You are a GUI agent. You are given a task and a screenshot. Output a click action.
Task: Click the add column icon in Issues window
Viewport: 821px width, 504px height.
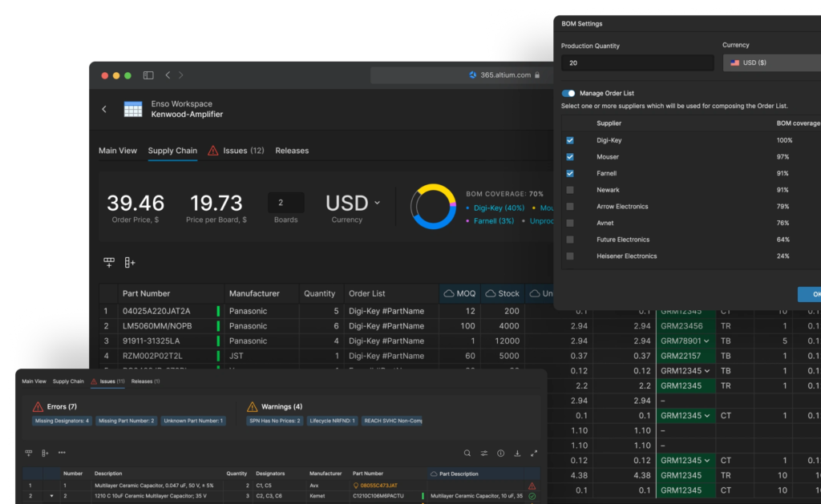tap(45, 453)
